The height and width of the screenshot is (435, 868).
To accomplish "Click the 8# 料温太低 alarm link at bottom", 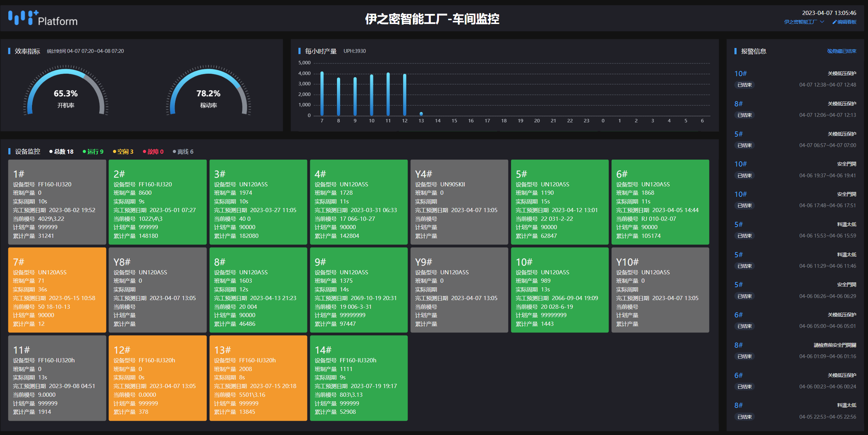I will point(738,405).
